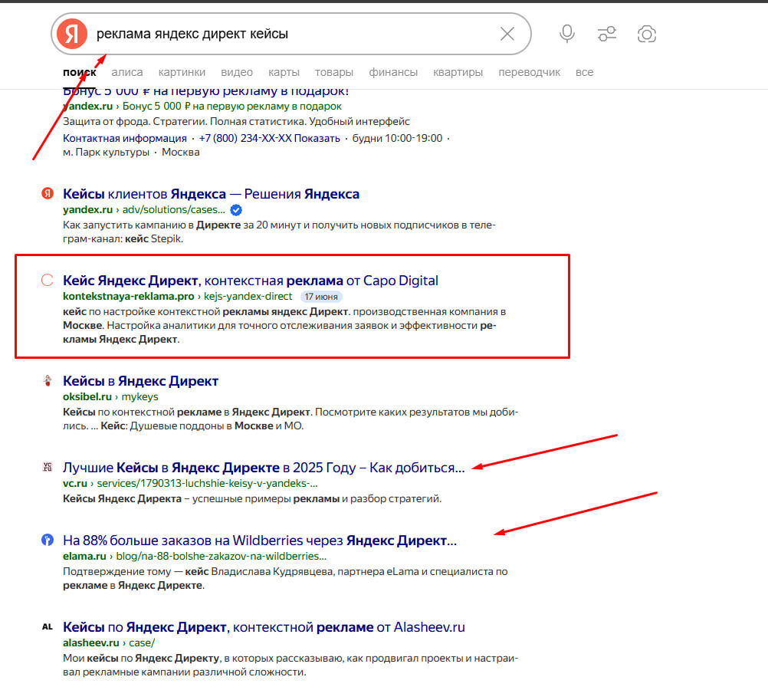Click the oksibel.ru favicon
768x700 pixels.
[x=47, y=380]
